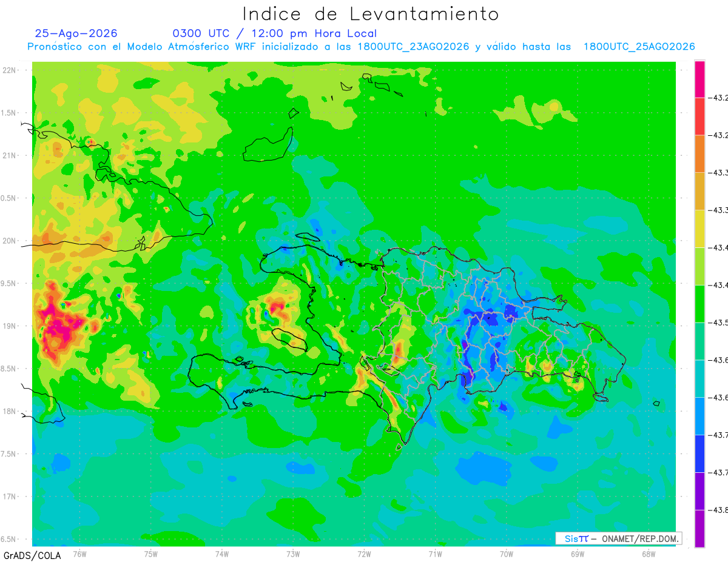Click the '-43.5' legend value
Viewport: 728px width, 562px height.
pyautogui.click(x=718, y=323)
